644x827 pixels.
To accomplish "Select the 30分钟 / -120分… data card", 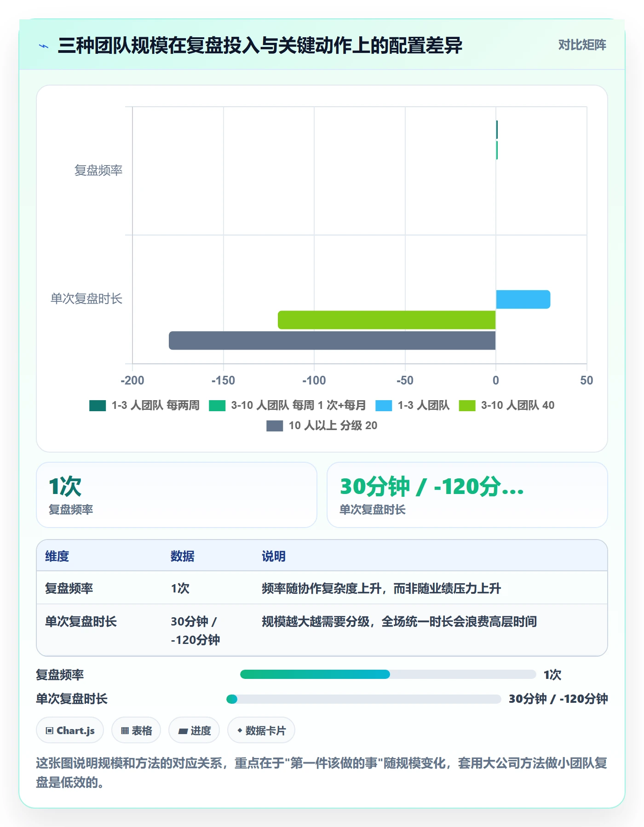I will tap(467, 495).
